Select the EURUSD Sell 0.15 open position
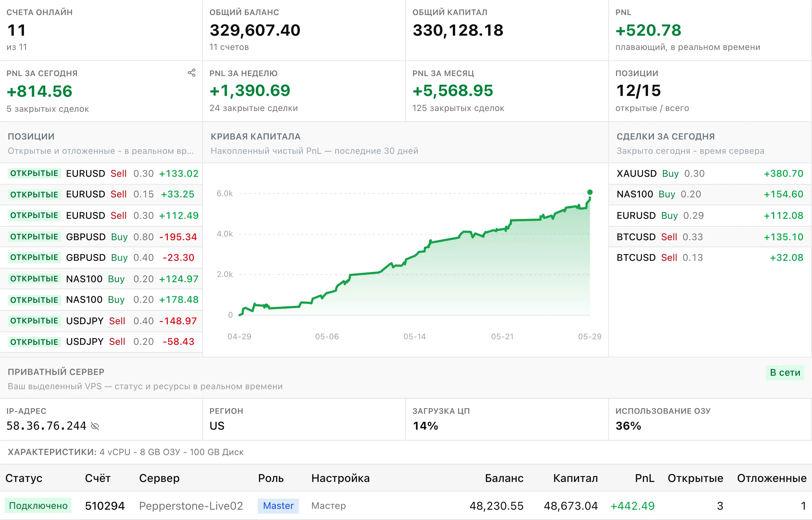This screenshot has width=812, height=520. tap(101, 194)
